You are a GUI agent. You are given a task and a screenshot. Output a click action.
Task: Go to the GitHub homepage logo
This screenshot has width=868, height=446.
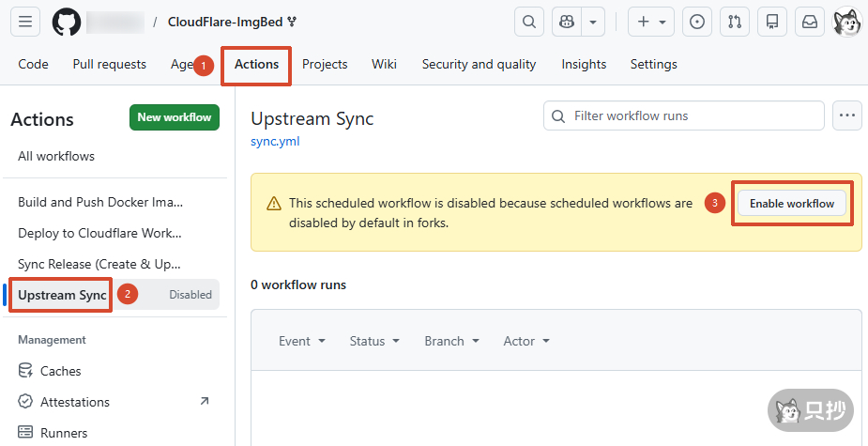67,23
